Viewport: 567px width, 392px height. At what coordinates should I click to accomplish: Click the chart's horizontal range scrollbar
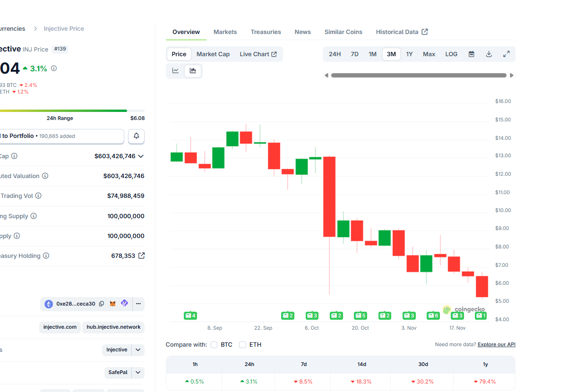click(x=418, y=76)
